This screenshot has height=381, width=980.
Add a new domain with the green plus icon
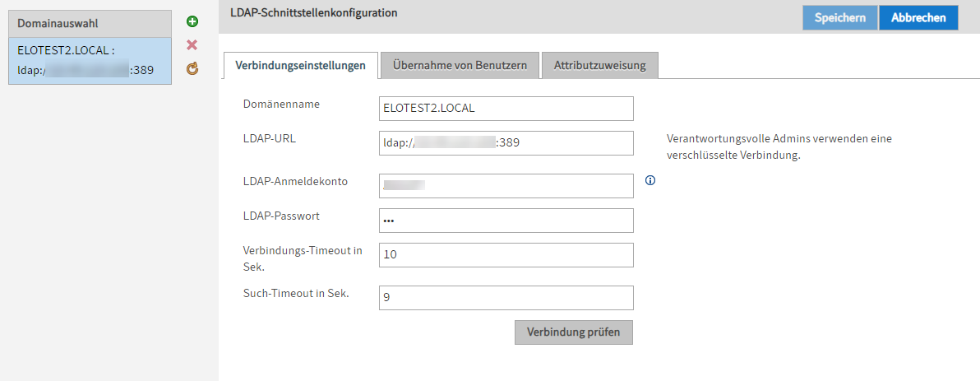point(192,22)
